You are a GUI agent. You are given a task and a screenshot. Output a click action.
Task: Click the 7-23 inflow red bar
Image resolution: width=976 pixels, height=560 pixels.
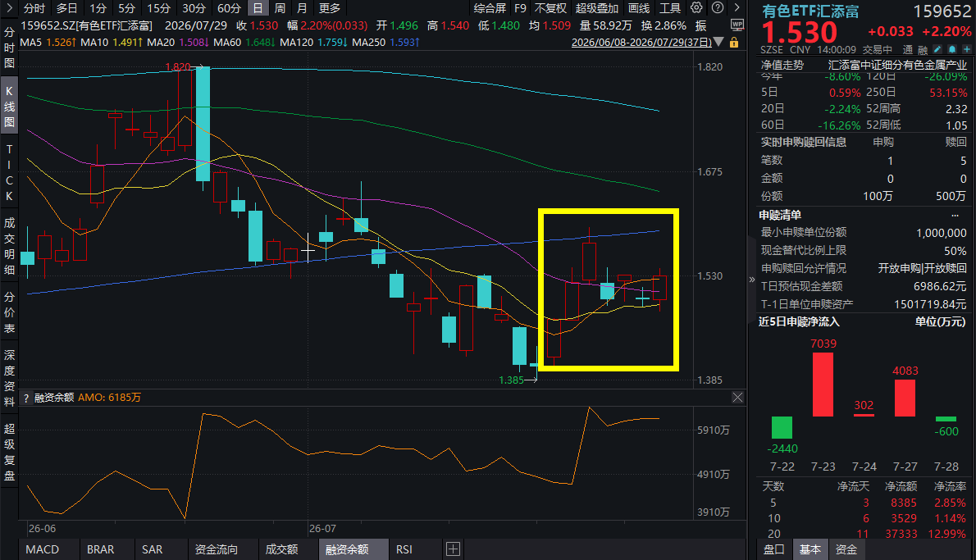click(x=823, y=385)
